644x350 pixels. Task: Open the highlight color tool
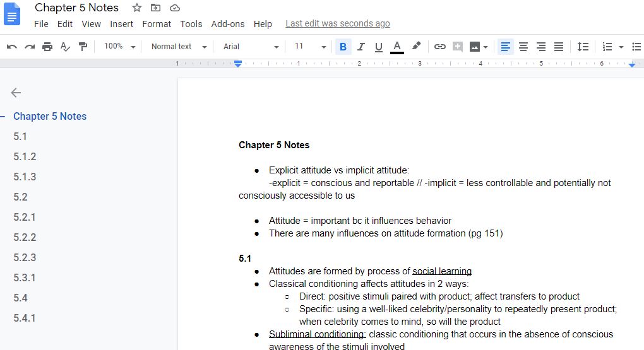pyautogui.click(x=416, y=46)
